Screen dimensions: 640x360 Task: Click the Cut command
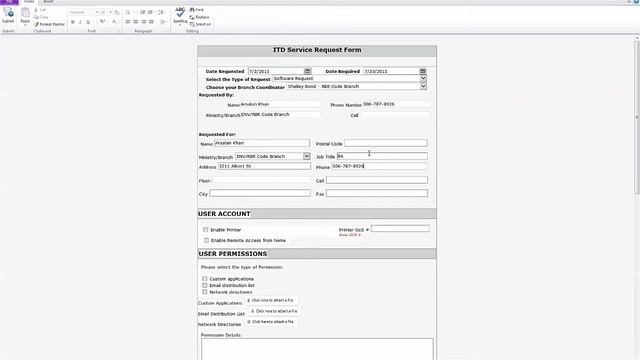coord(40,10)
